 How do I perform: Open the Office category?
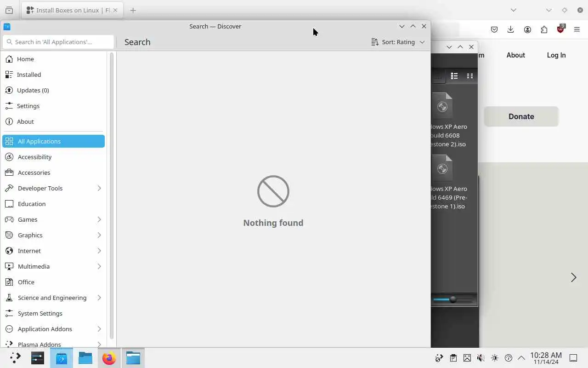click(x=54, y=282)
